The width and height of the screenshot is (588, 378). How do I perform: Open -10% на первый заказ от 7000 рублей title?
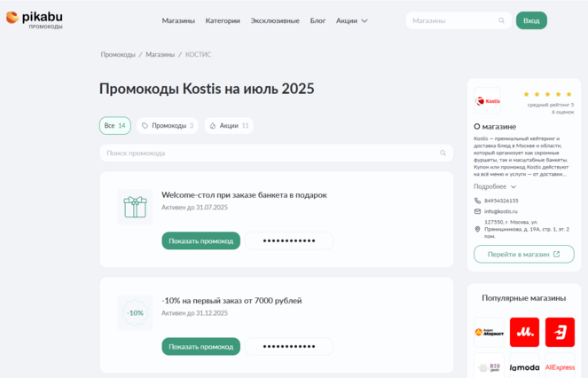[231, 301]
